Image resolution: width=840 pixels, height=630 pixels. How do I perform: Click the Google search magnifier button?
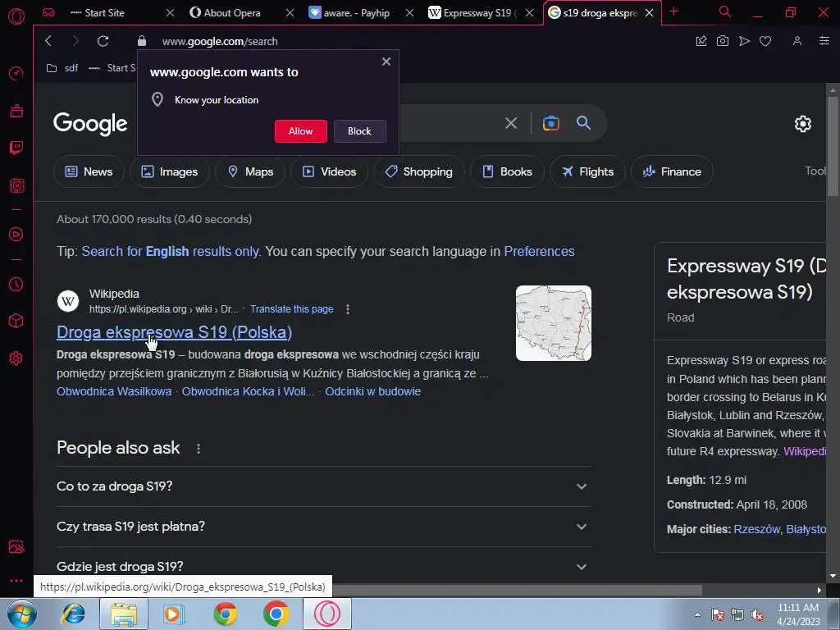pos(583,123)
